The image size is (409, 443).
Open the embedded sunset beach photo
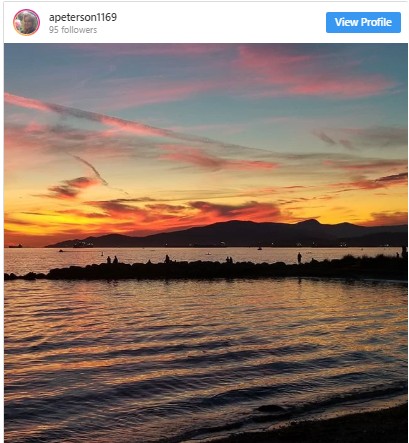pos(206,243)
